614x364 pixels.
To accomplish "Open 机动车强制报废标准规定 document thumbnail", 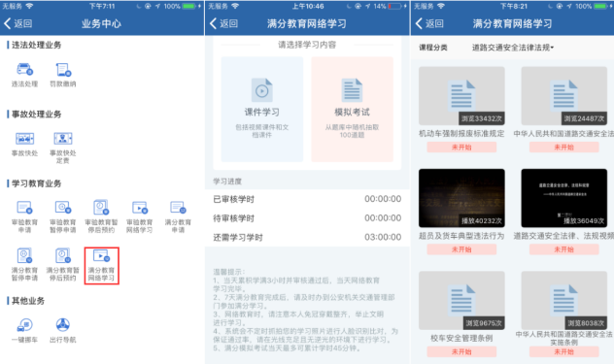I will pos(461,96).
